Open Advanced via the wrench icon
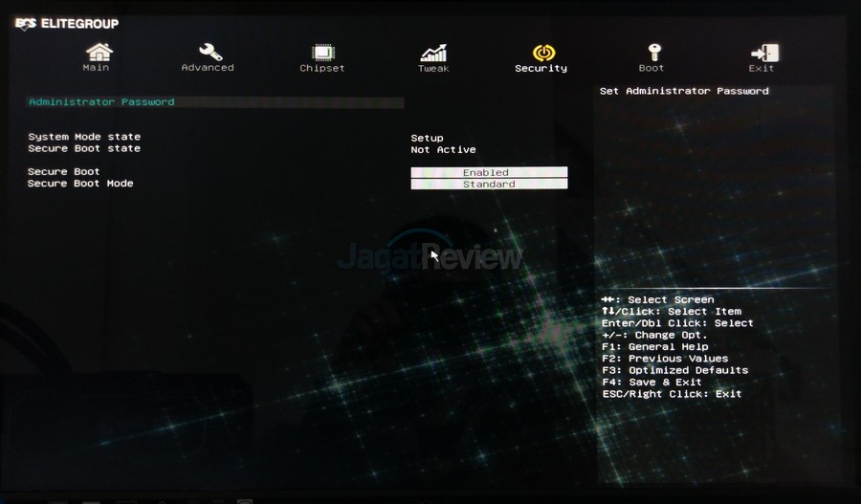 [x=209, y=51]
